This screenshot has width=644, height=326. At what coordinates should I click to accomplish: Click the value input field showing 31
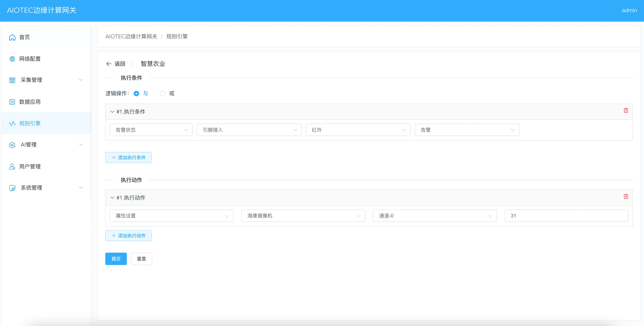(x=566, y=216)
